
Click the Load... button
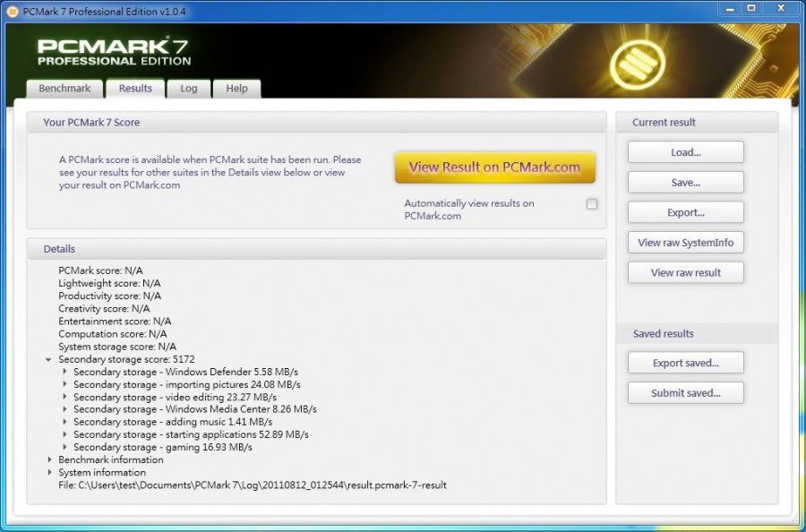[x=685, y=152]
